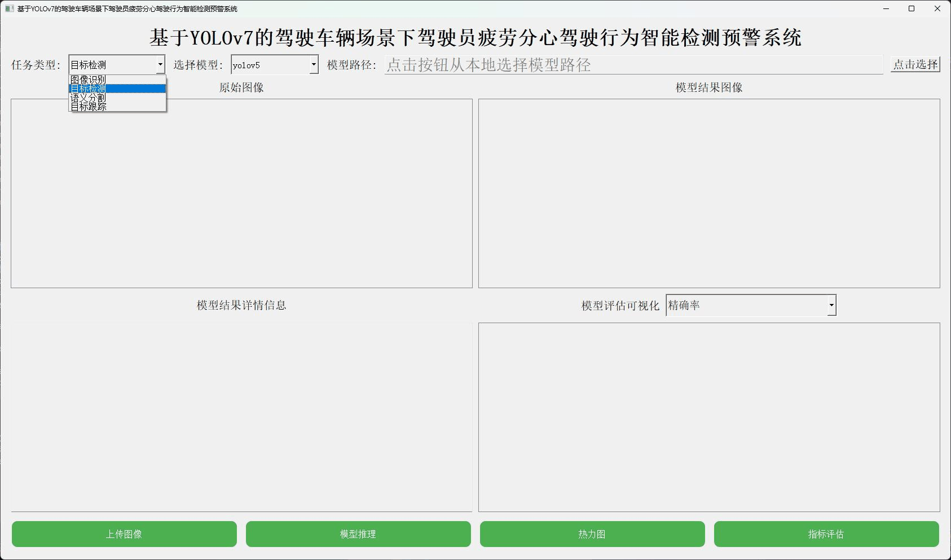Click the 模型路径 input field

pos(633,65)
